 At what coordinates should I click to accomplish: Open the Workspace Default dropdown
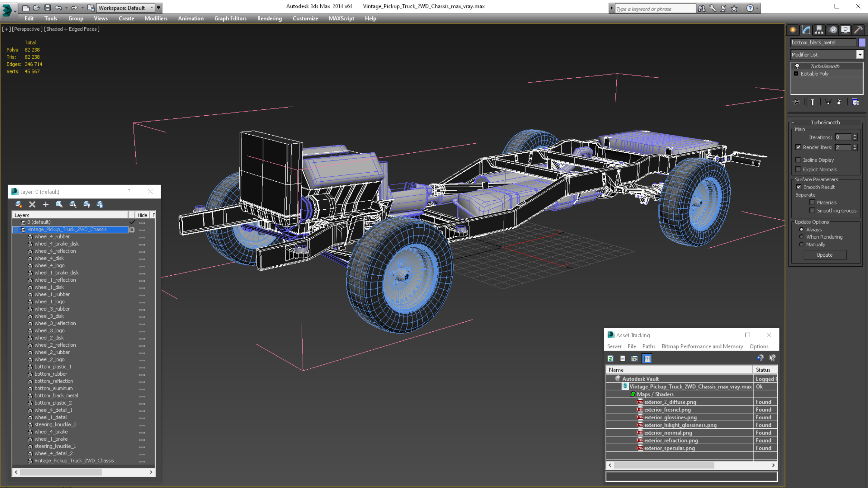[126, 8]
